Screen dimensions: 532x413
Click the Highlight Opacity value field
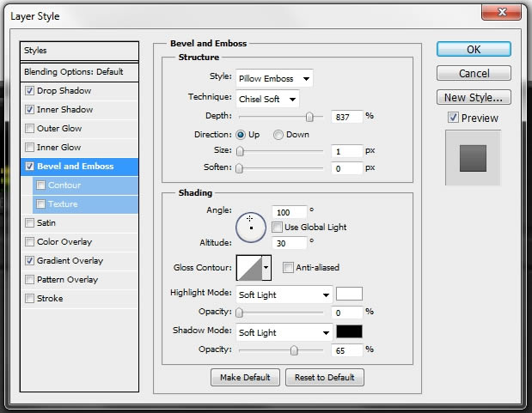[346, 313]
